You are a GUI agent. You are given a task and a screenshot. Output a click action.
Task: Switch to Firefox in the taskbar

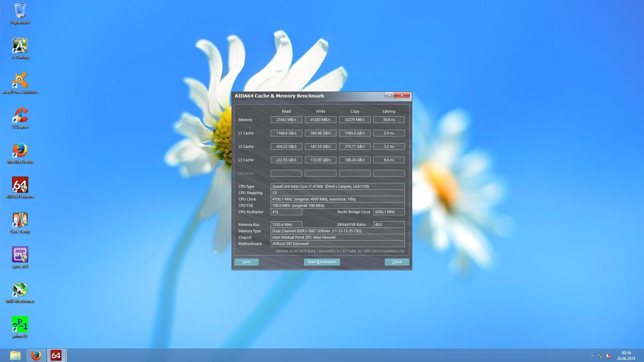pos(36,356)
